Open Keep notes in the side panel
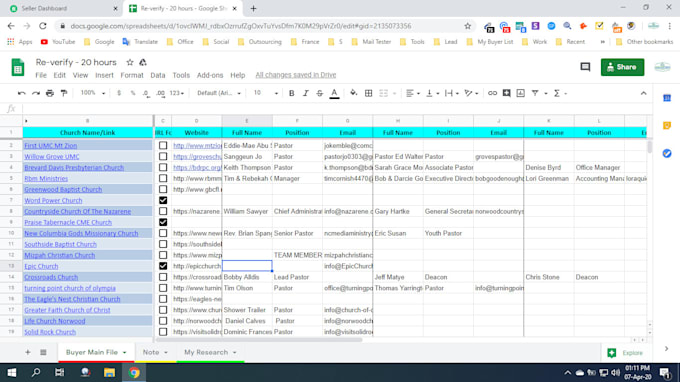680x382 pixels. click(x=667, y=126)
